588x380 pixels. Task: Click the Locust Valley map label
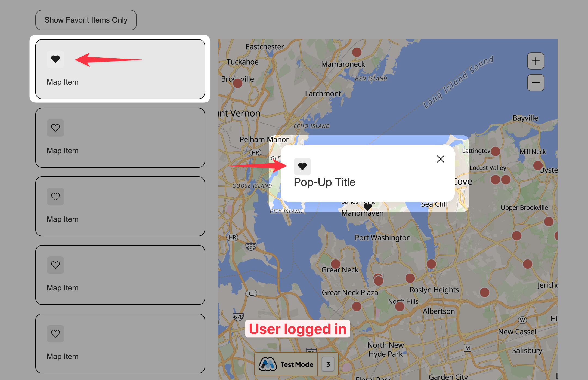(x=488, y=168)
